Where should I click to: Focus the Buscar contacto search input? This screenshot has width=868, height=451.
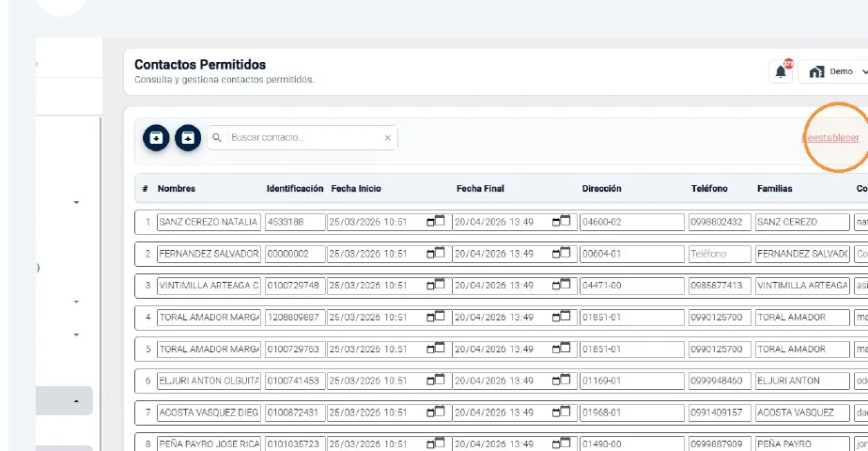(304, 138)
